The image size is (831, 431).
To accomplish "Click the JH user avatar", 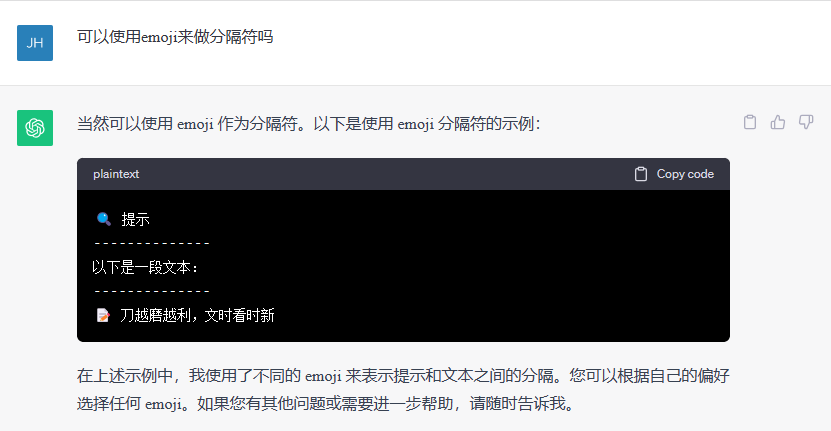I will pos(35,43).
